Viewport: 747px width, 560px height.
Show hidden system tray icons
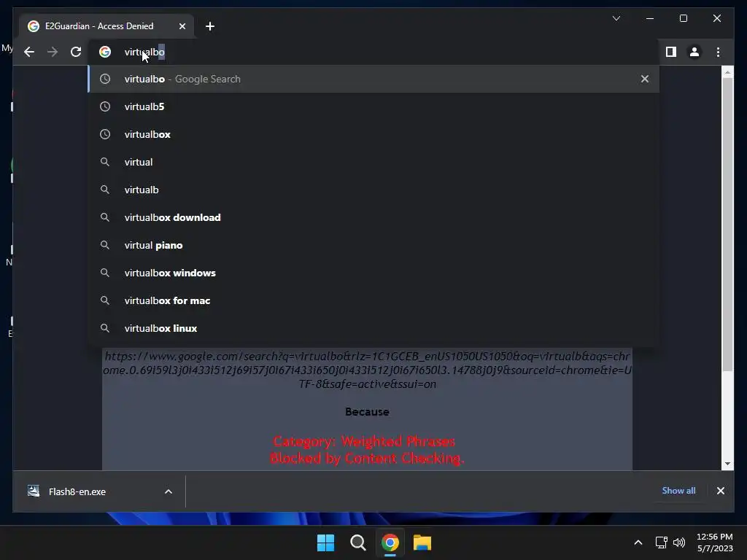[x=638, y=542]
